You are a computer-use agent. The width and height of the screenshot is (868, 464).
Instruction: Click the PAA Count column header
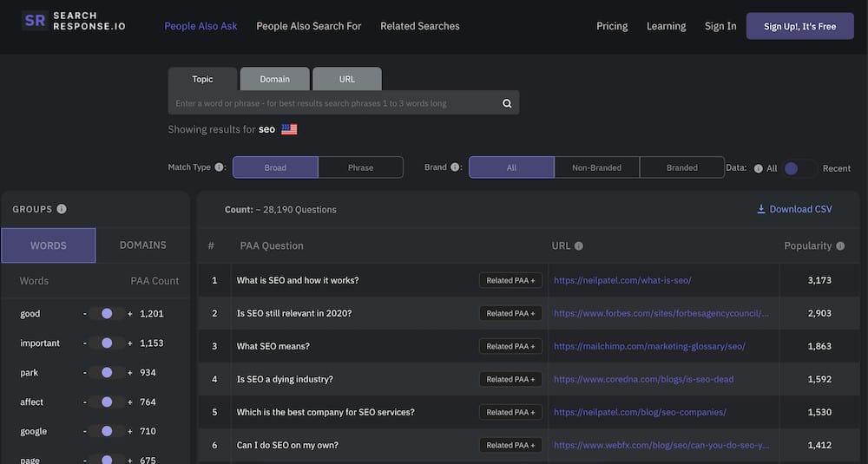tap(155, 281)
